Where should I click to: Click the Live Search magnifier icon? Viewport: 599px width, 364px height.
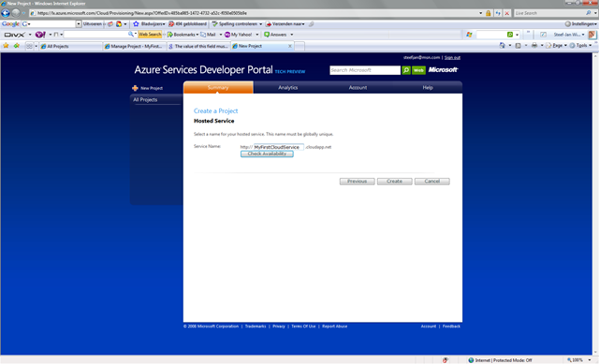coord(589,13)
